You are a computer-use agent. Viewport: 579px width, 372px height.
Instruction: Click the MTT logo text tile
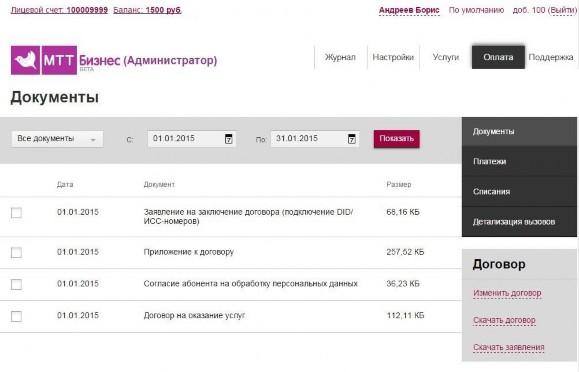[x=59, y=60]
